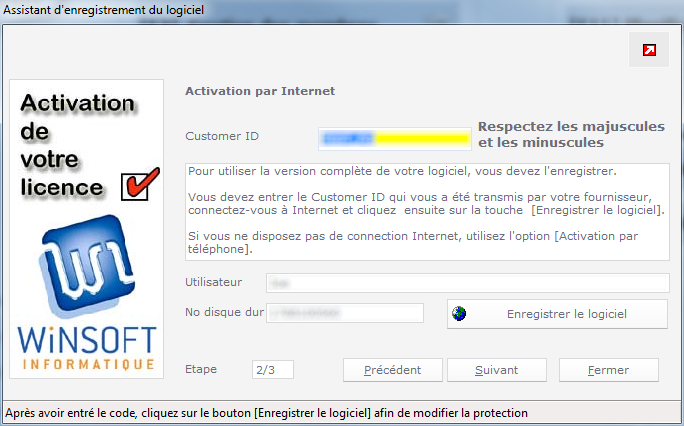Image resolution: width=684 pixels, height=426 pixels.
Task: Click the Etape field showing 2/3
Action: click(x=273, y=370)
